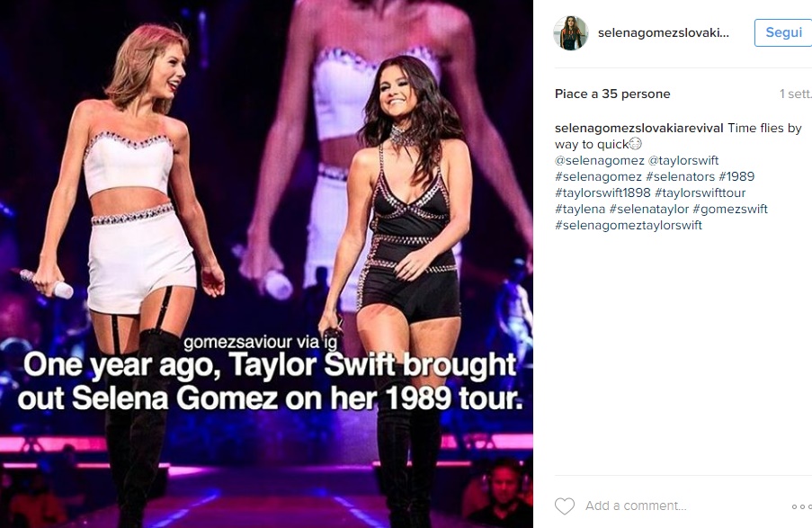The width and height of the screenshot is (812, 528).
Task: Open the #selenataylor hashtag
Action: click(x=649, y=209)
